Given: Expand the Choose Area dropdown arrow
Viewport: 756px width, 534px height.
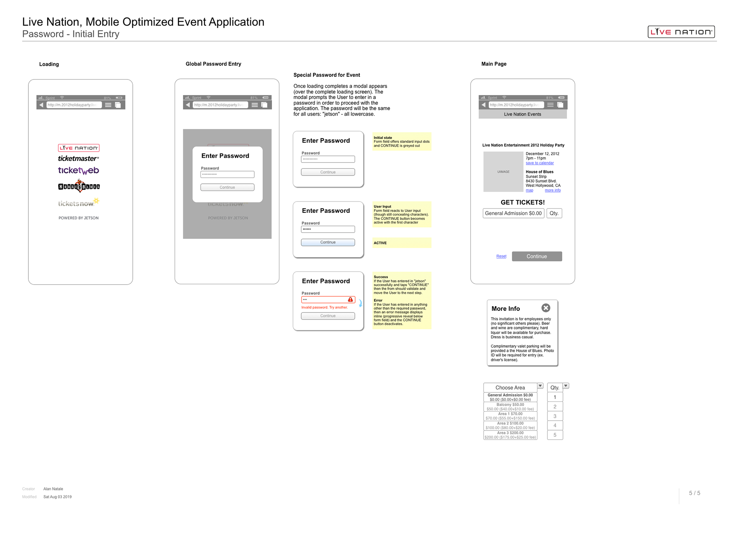Looking at the screenshot, I should [540, 386].
